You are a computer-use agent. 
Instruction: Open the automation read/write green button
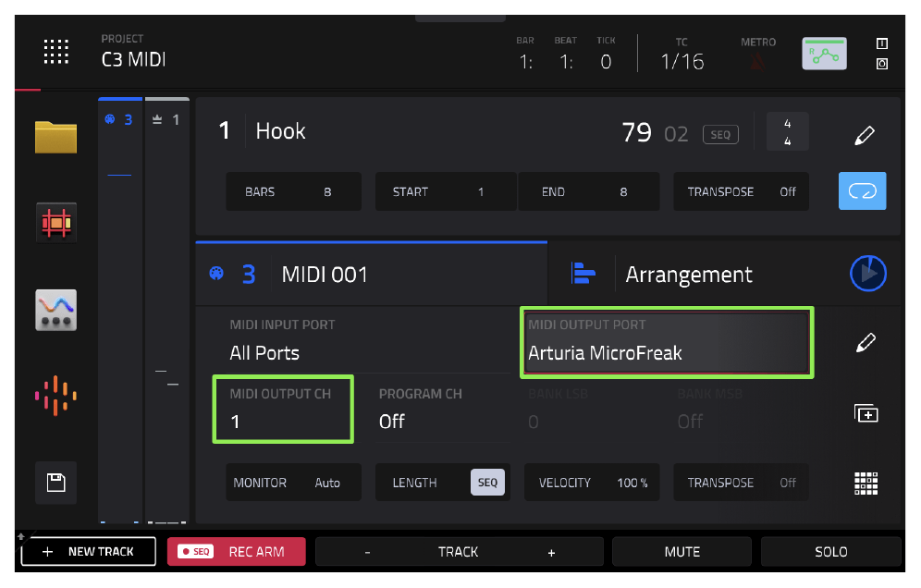tap(825, 54)
